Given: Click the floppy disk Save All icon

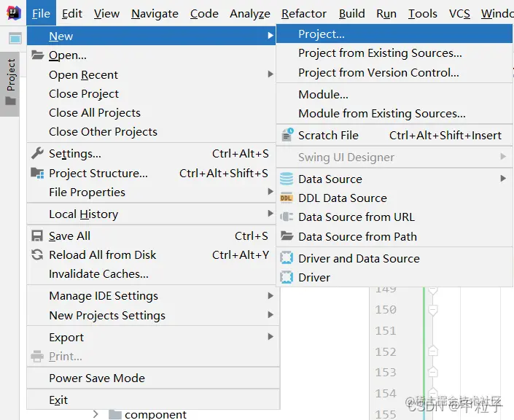Looking at the screenshot, I should (x=37, y=236).
